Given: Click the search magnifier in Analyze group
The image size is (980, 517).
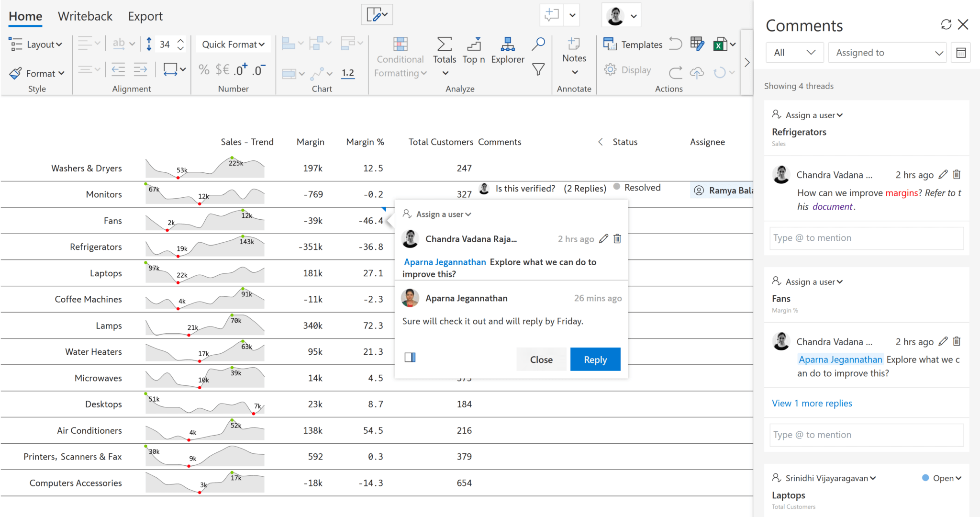Looking at the screenshot, I should [x=538, y=44].
